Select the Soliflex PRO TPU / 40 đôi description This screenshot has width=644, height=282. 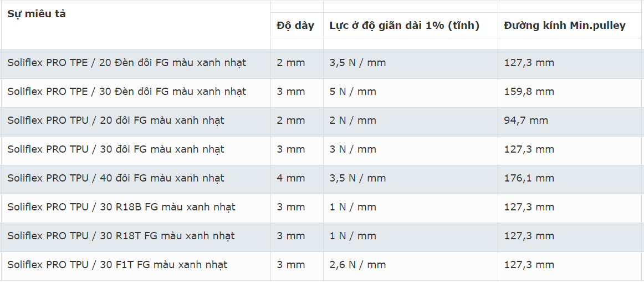point(115,178)
